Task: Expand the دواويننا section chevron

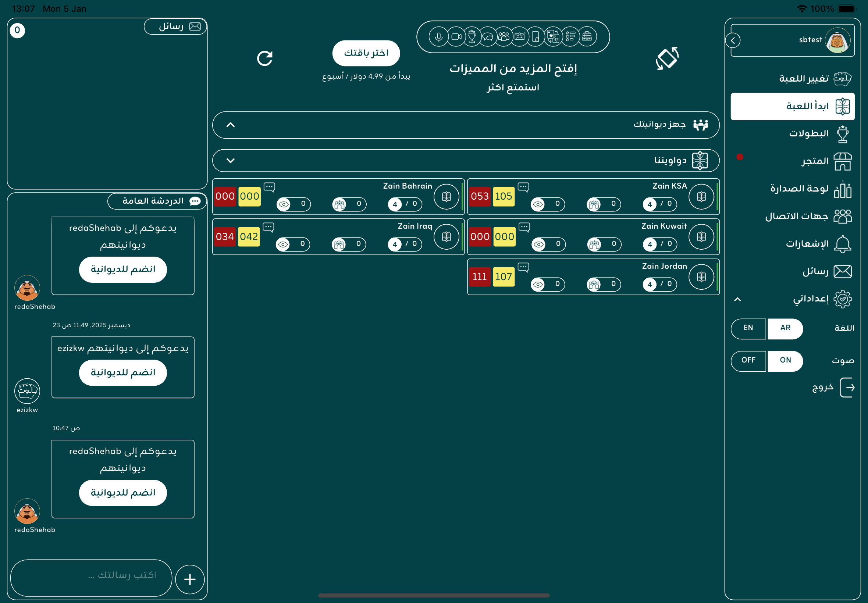Action: tap(231, 161)
